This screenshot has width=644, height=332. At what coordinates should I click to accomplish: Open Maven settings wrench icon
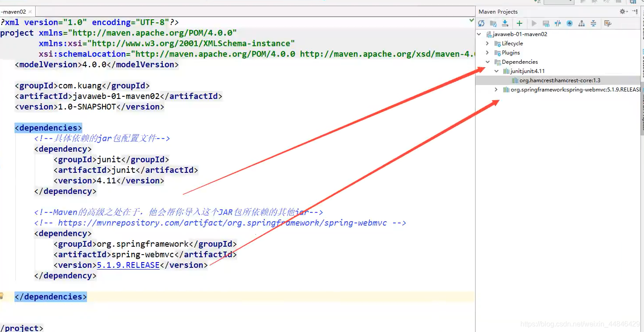click(x=608, y=23)
